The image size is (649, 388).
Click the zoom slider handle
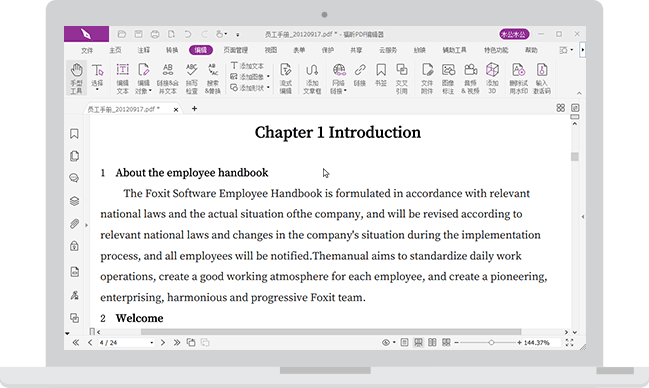491,342
